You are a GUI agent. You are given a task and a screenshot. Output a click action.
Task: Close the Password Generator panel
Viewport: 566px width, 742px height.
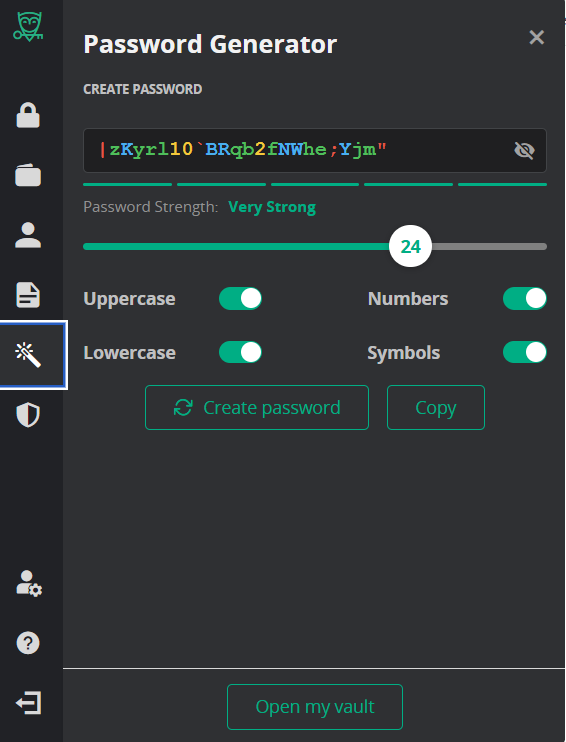point(537,37)
